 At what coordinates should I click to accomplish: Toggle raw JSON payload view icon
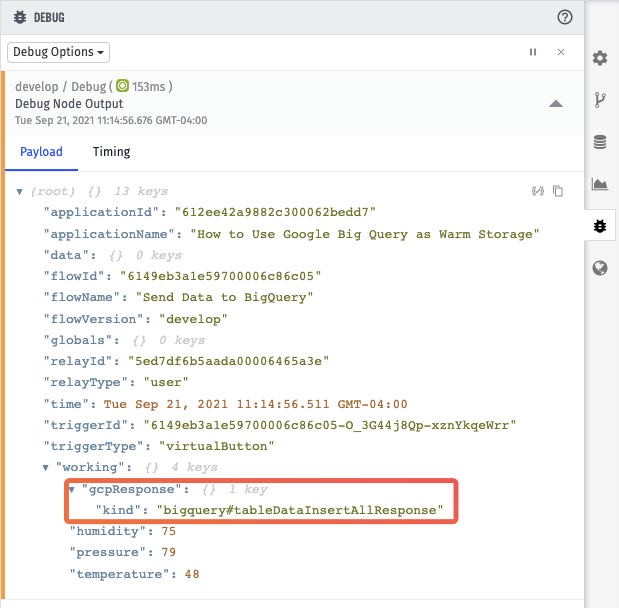tap(537, 191)
